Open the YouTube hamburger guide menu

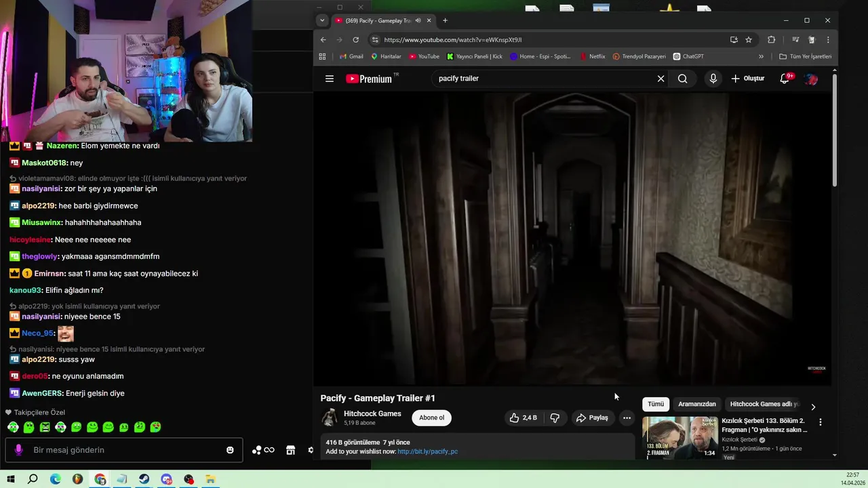point(330,79)
